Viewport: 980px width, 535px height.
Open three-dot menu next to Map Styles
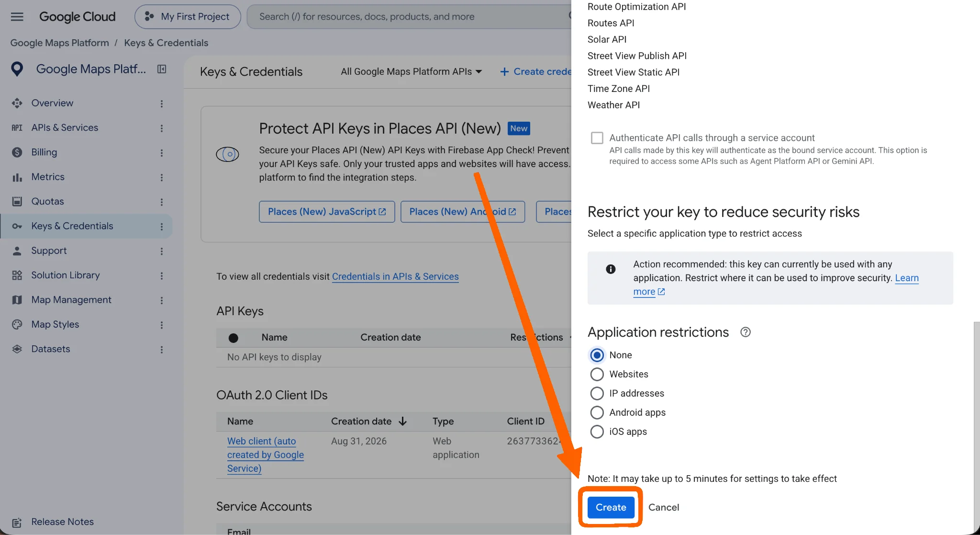(162, 325)
